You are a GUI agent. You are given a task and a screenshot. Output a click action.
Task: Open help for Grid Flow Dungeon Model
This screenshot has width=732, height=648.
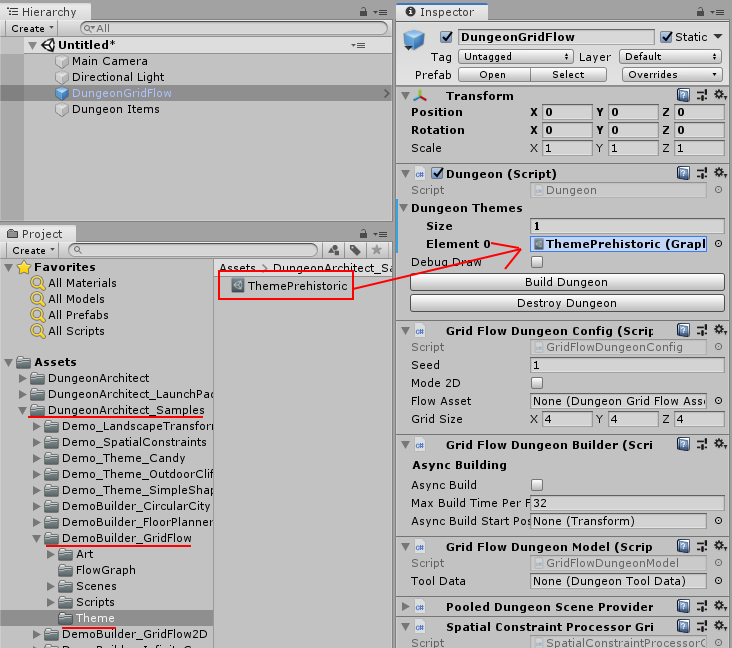pos(683,546)
